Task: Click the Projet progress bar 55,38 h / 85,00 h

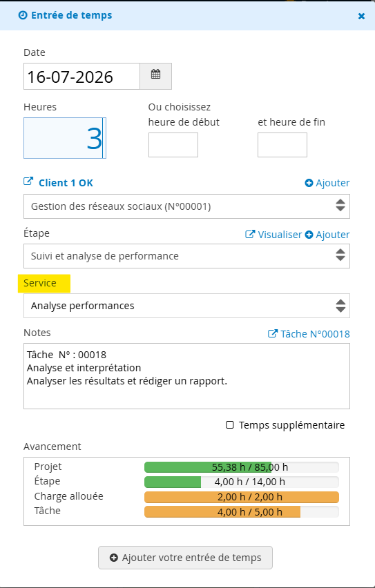Action: coord(241,467)
